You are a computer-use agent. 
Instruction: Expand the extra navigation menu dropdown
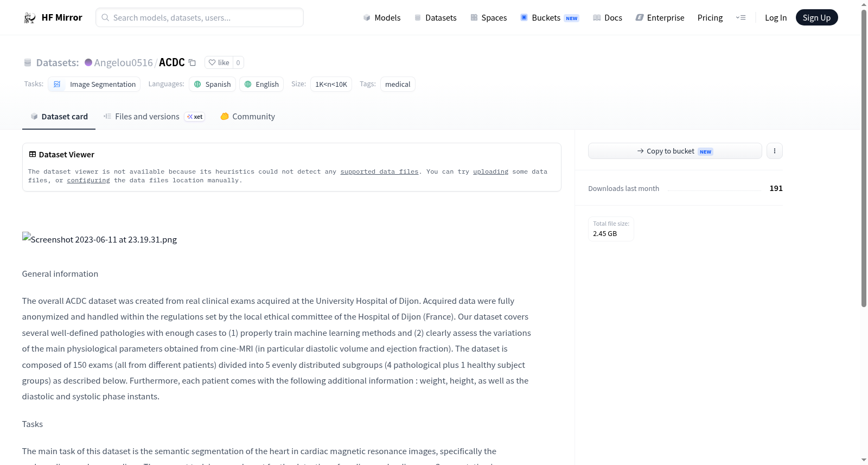click(741, 17)
